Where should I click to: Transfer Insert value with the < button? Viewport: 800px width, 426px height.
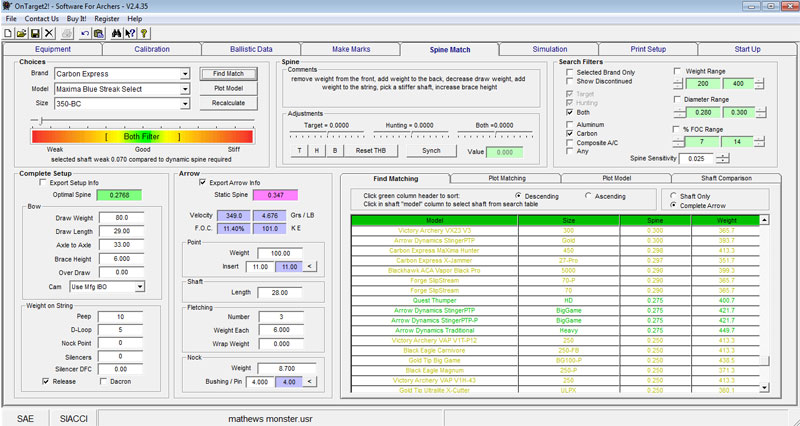click(x=310, y=266)
